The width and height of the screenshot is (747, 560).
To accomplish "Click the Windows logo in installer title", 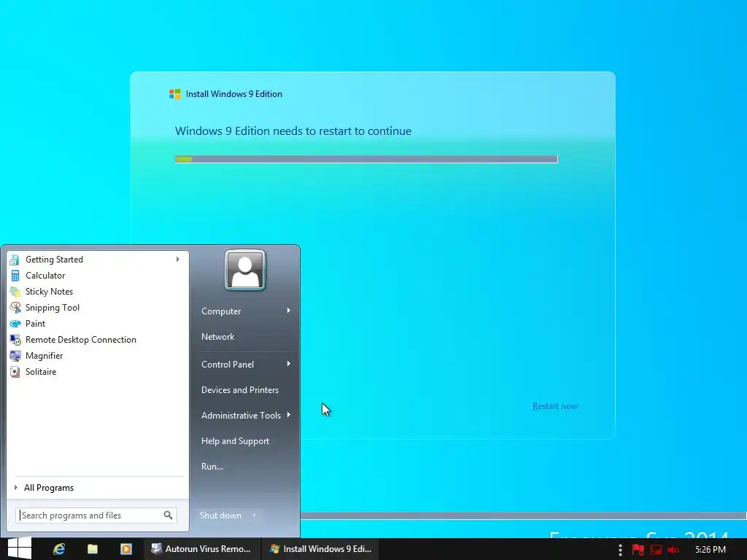I will point(175,94).
